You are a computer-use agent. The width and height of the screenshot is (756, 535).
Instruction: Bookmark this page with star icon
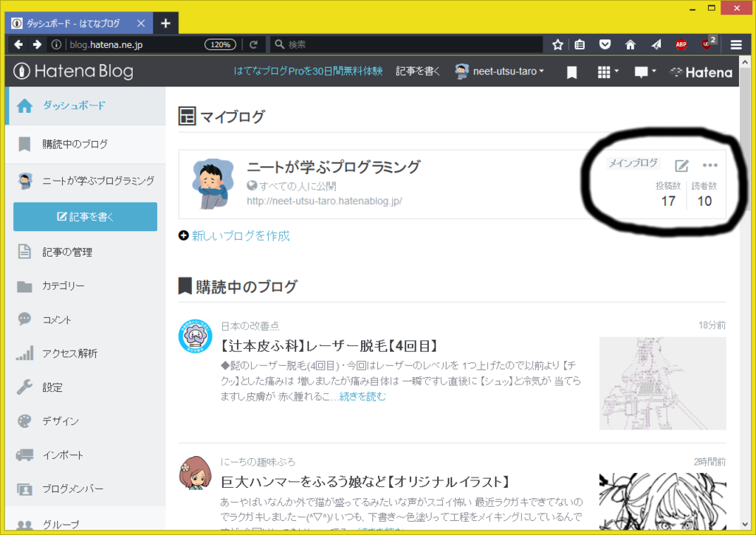[x=557, y=45]
